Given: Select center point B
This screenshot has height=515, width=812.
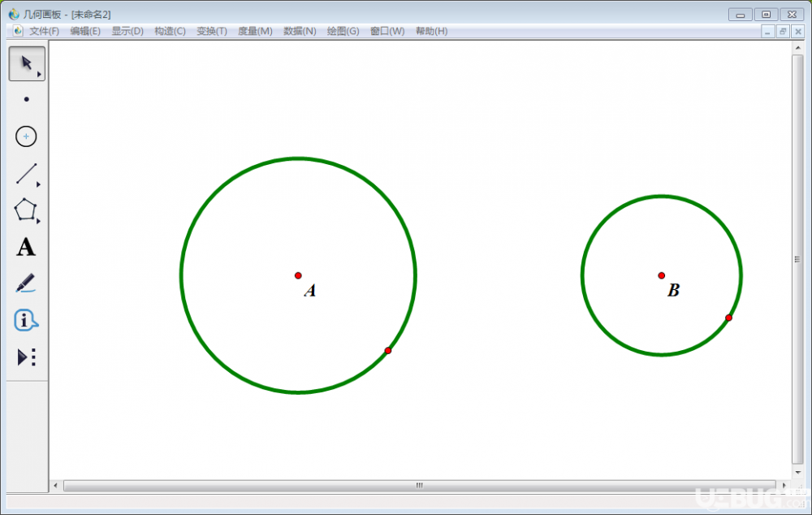Looking at the screenshot, I should pos(661,275).
